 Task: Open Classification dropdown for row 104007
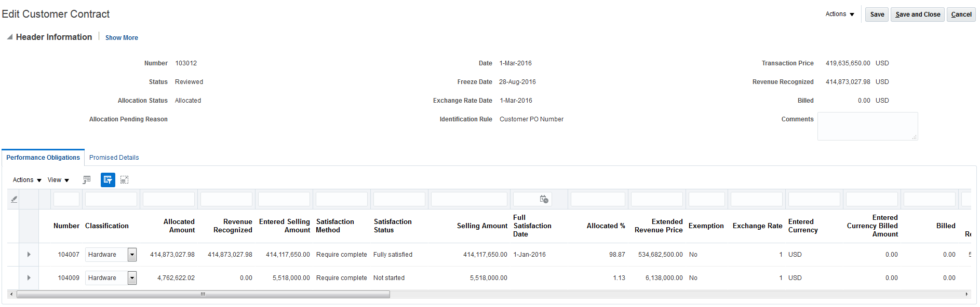click(x=132, y=255)
